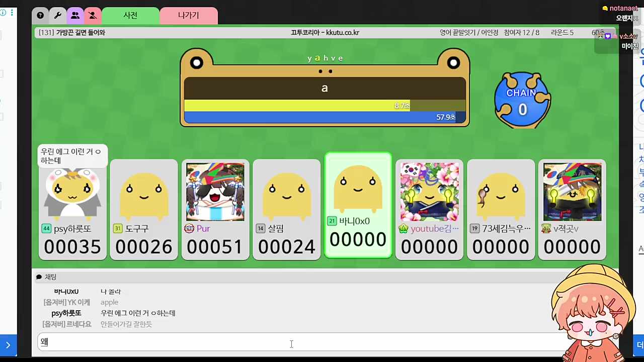Open the purple community people icon
This screenshot has width=644, height=362.
click(x=75, y=16)
